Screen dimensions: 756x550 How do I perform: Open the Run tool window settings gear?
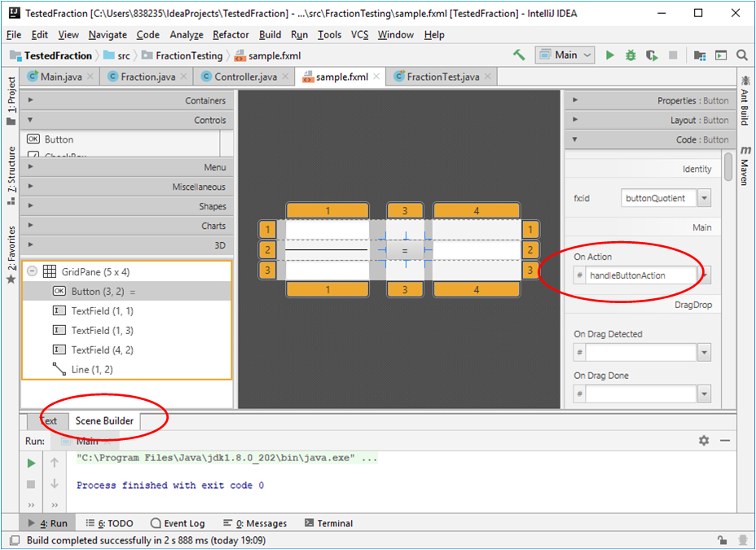click(x=704, y=441)
